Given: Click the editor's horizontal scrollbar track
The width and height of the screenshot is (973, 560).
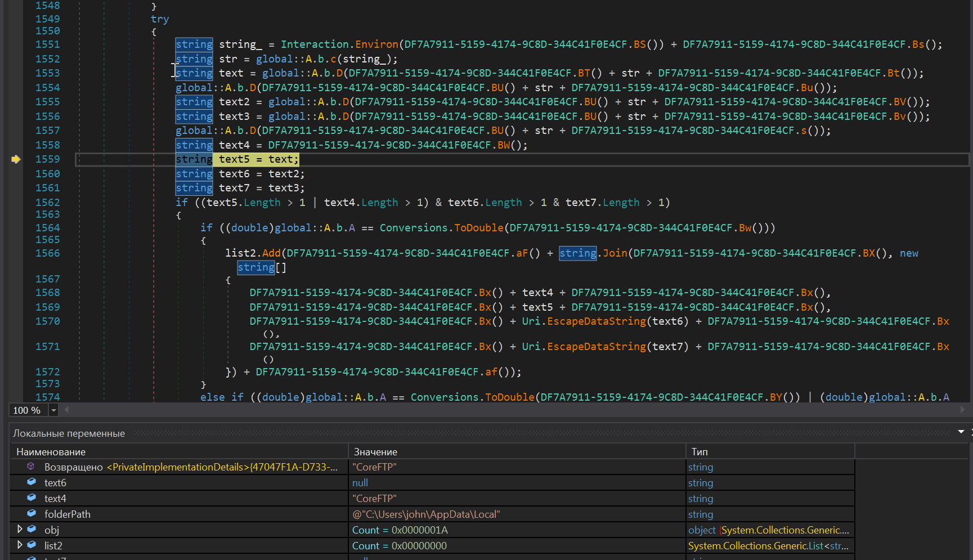Looking at the screenshot, I should pyautogui.click(x=506, y=410).
